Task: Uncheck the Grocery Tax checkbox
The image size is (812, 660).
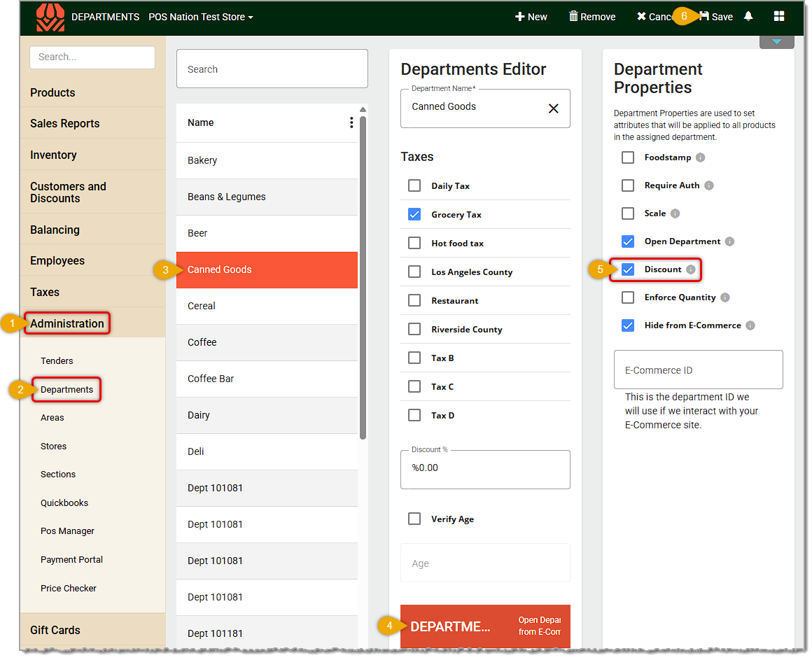Action: [414, 213]
